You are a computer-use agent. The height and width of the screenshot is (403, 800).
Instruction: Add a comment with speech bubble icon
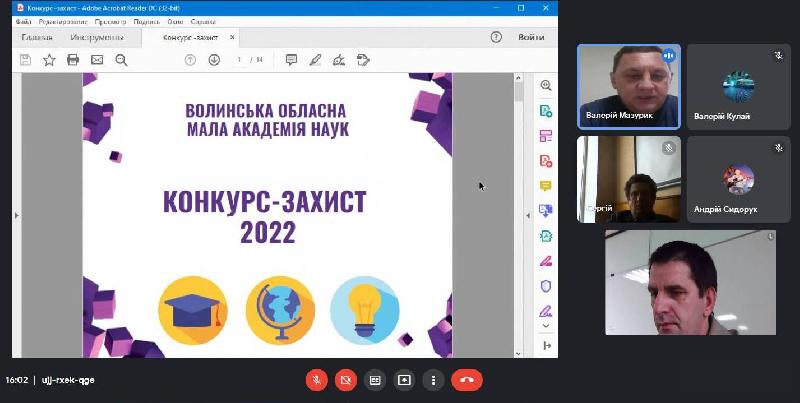click(291, 60)
